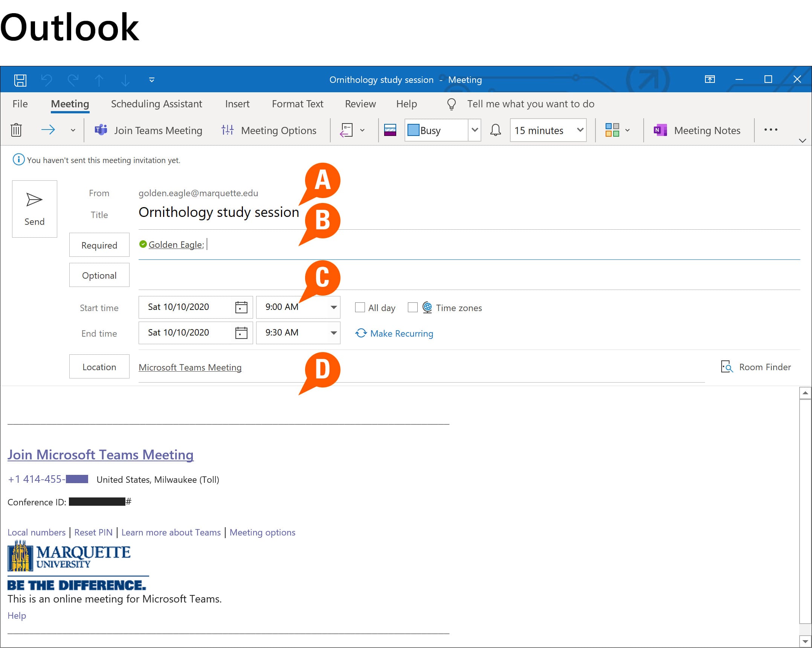812x659 pixels.
Task: Click the Categorize color squares icon
Action: 612,130
